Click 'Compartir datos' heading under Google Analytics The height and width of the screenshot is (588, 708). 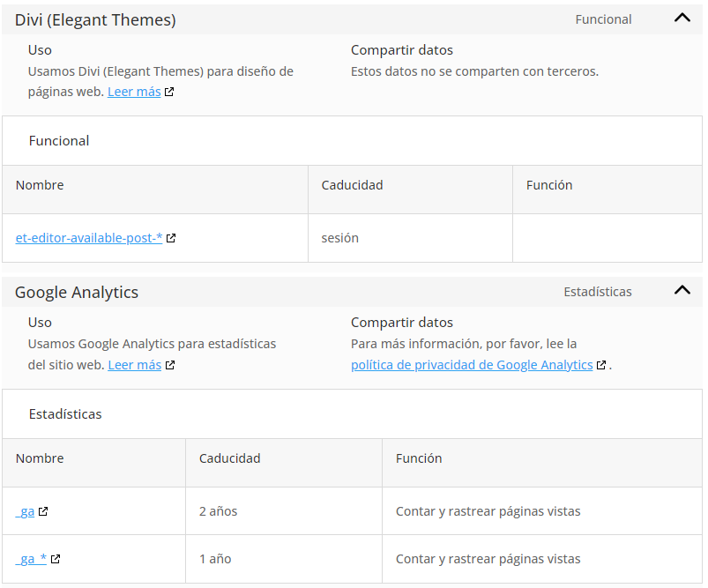click(402, 323)
